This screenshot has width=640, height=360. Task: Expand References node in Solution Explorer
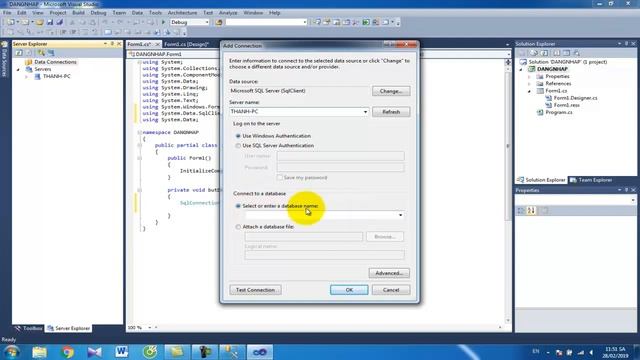coord(529,84)
